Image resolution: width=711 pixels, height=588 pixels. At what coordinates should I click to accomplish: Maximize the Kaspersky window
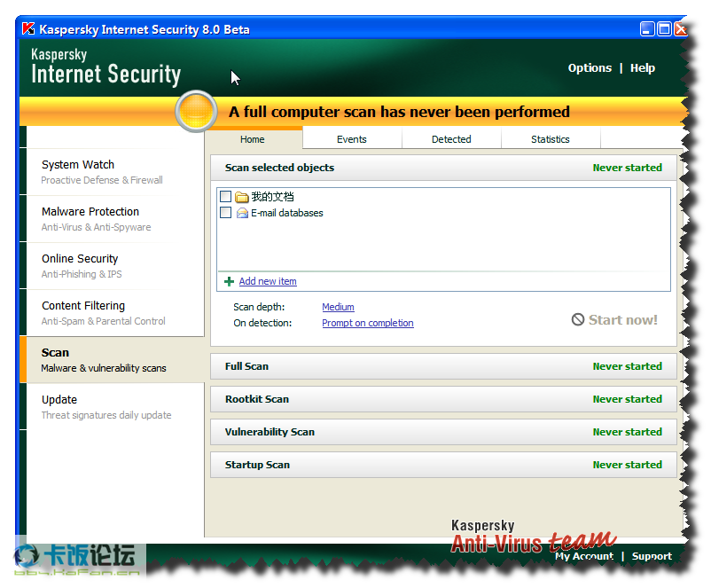[664, 29]
